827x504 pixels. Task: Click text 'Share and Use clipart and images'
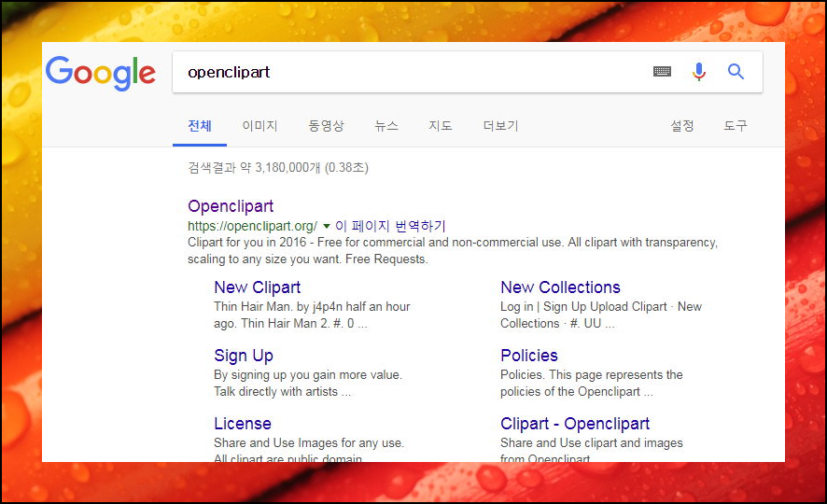(x=591, y=442)
